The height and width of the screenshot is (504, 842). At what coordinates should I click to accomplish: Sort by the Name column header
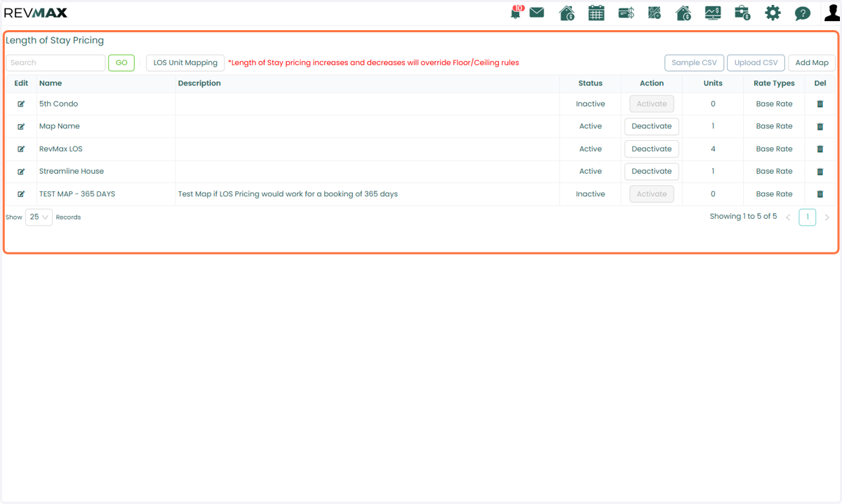(x=51, y=83)
